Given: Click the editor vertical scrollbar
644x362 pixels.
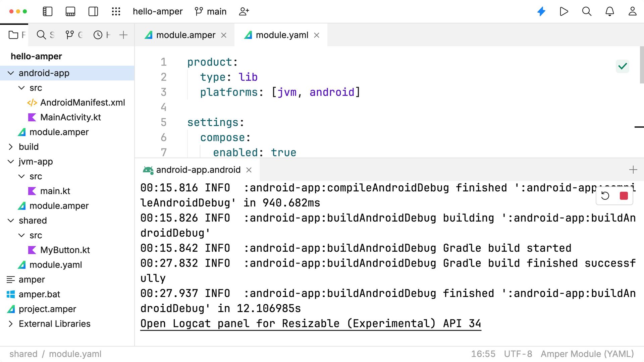Looking at the screenshot, I should (642, 65).
